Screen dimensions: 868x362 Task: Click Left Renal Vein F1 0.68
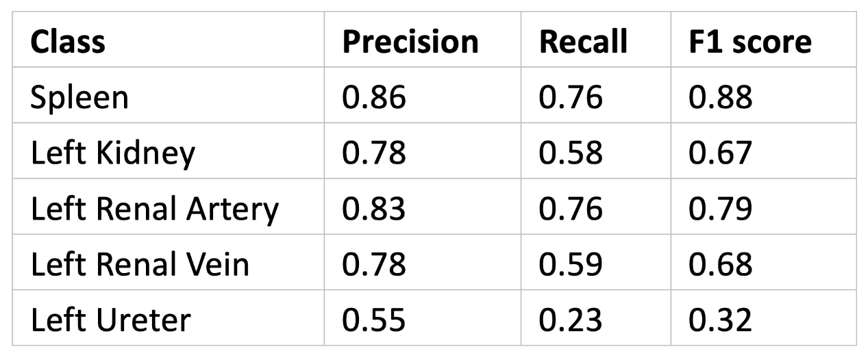[721, 263]
